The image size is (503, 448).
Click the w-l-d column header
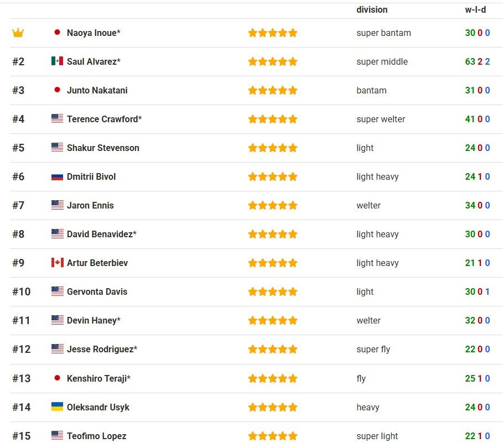click(475, 10)
